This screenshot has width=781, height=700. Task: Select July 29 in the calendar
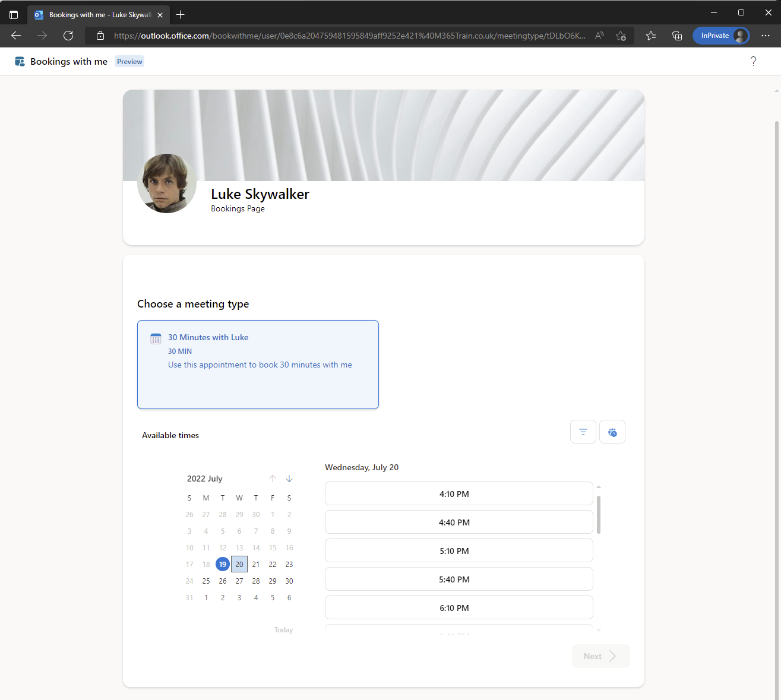point(273,581)
